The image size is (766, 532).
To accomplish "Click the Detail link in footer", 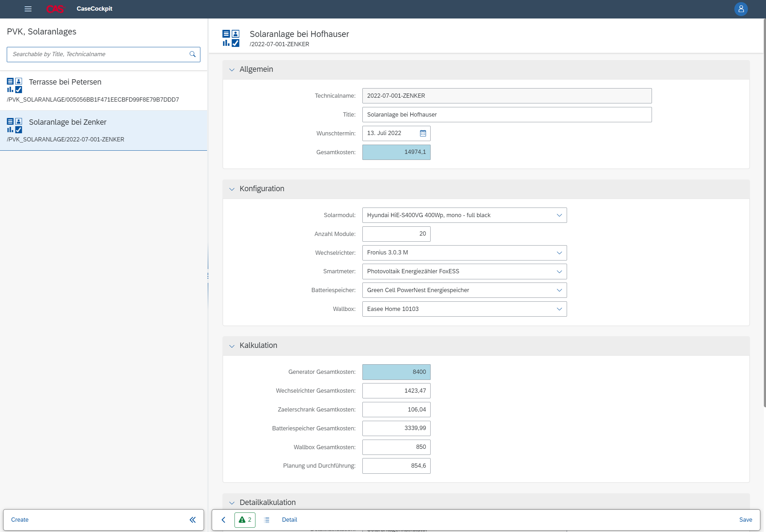I will 290,520.
